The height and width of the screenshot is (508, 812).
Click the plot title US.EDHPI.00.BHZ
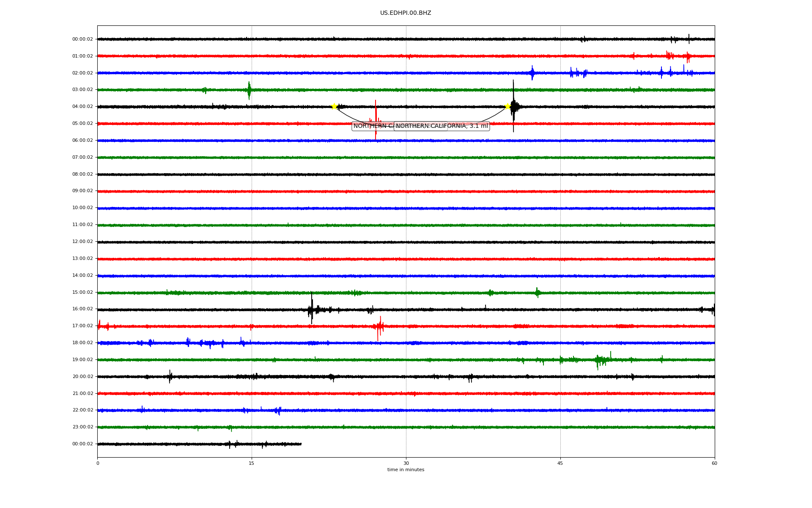pyautogui.click(x=406, y=13)
